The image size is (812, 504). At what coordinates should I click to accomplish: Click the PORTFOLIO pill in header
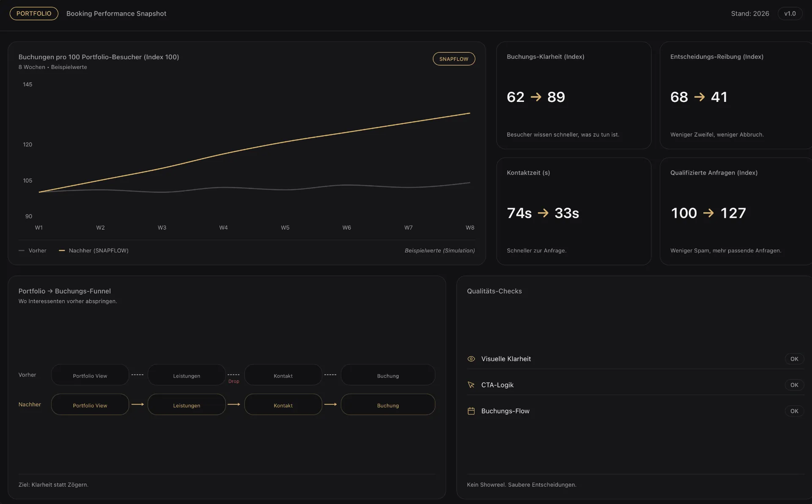click(x=34, y=14)
